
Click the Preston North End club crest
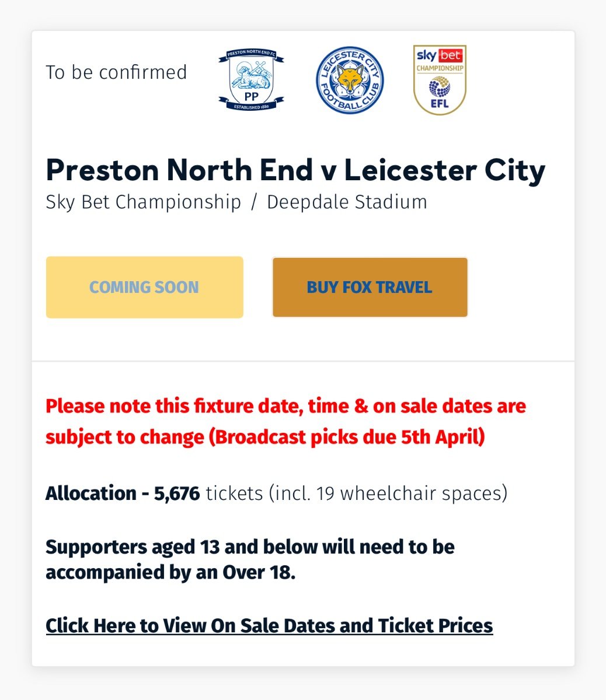[252, 80]
